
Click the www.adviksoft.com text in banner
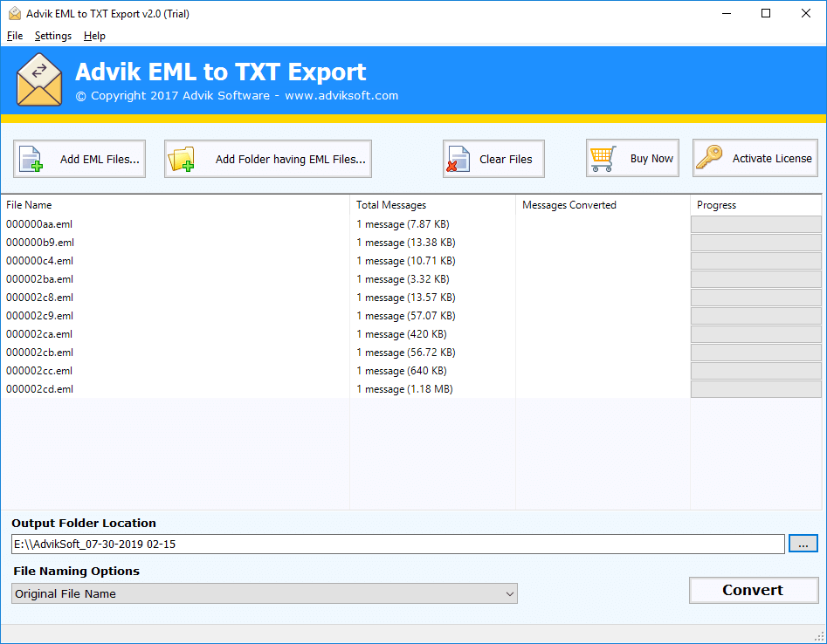click(x=341, y=96)
